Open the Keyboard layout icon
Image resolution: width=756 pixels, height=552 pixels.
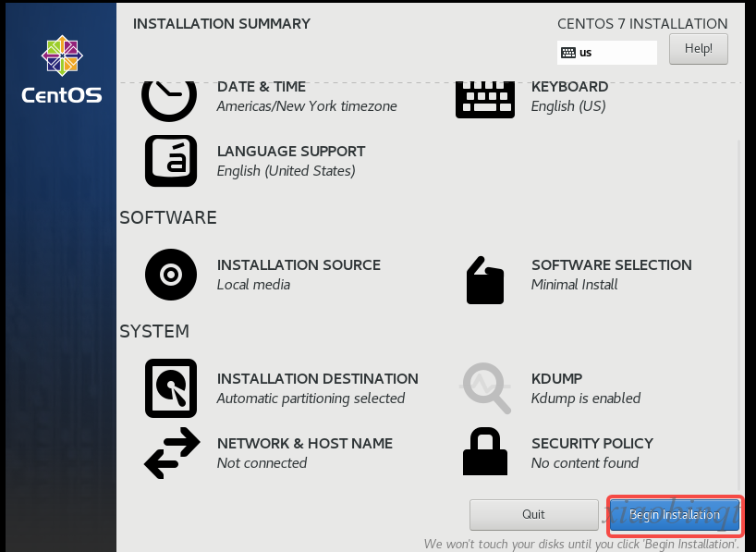pyautogui.click(x=485, y=100)
